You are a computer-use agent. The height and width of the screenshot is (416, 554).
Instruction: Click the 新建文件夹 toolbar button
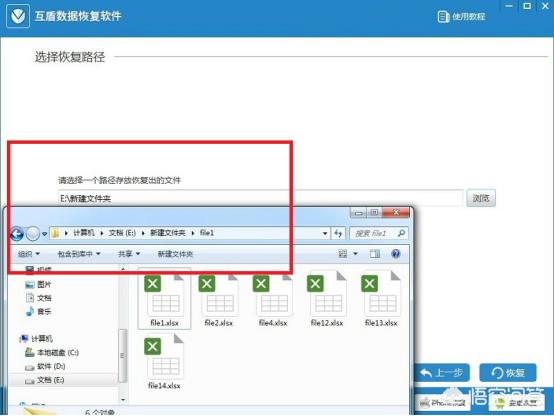(x=175, y=254)
